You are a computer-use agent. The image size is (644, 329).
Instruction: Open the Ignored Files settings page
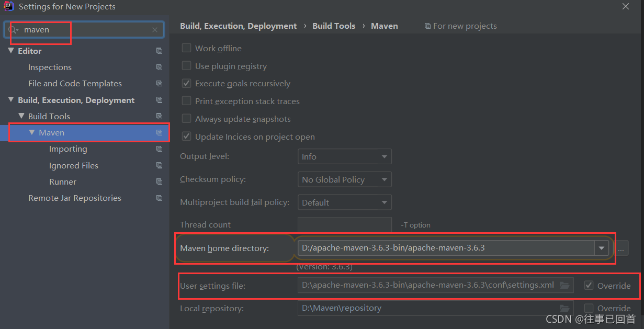(74, 166)
